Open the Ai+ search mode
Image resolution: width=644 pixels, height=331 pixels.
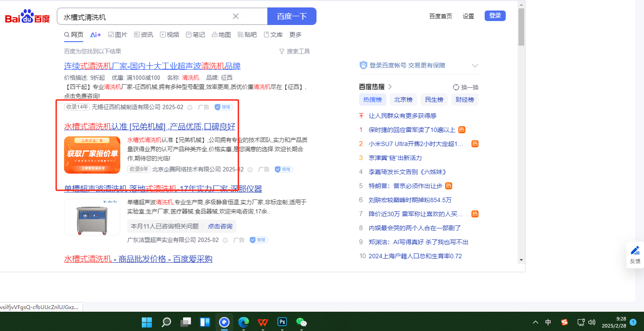pos(95,35)
